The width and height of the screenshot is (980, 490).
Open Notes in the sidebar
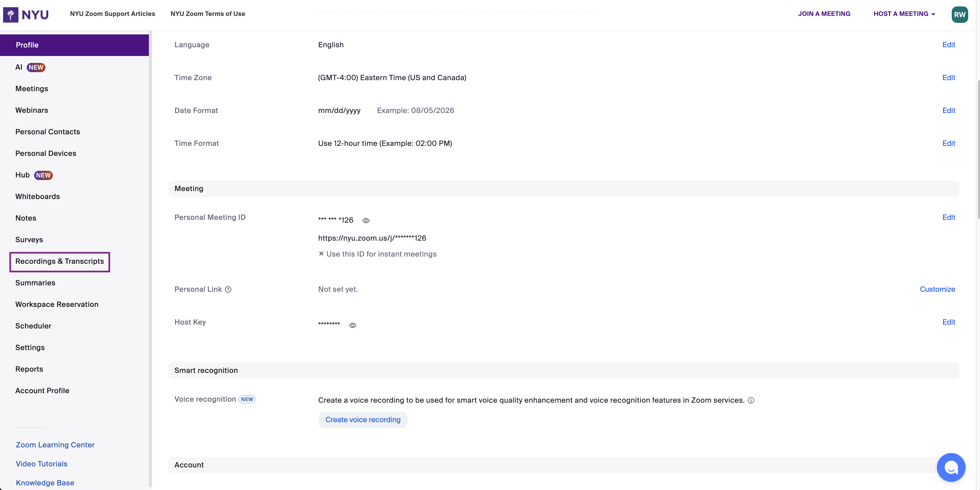click(25, 218)
